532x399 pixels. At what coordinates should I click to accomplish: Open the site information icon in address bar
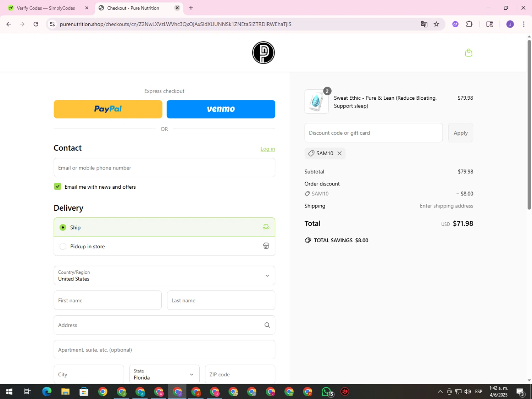point(52,24)
